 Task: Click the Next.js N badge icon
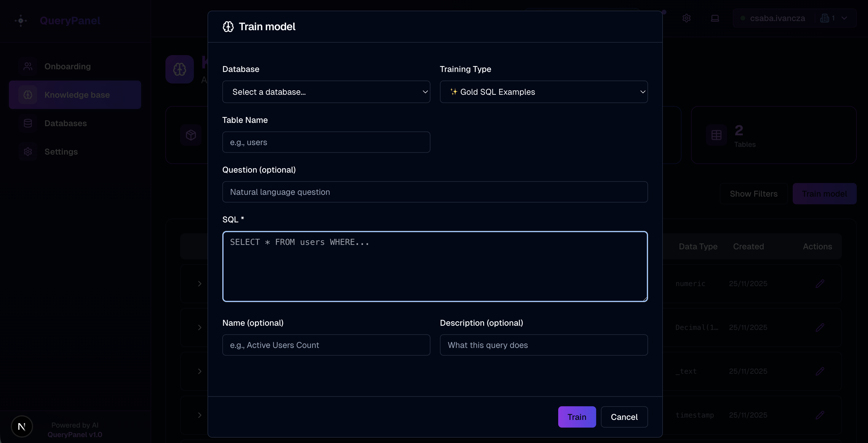[x=22, y=426]
